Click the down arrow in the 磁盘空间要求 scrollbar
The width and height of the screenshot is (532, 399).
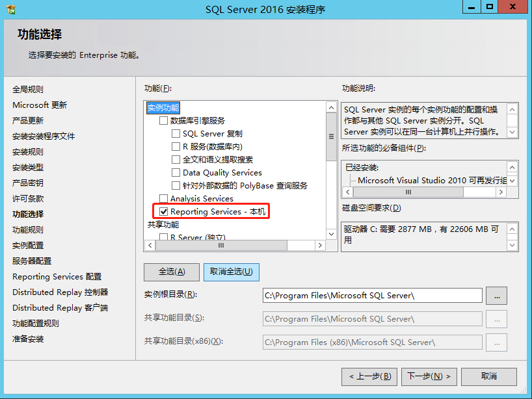[x=512, y=245]
